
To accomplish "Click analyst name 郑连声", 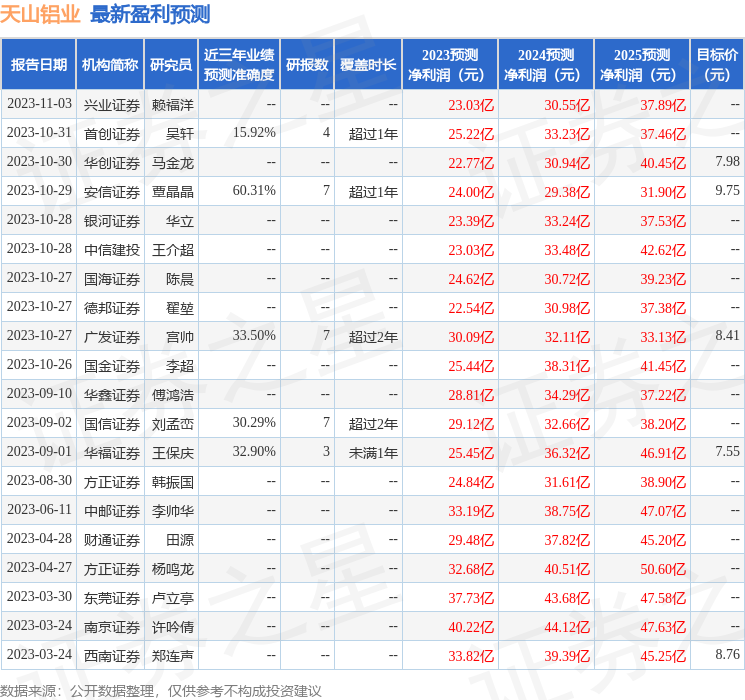I will pos(172,656).
